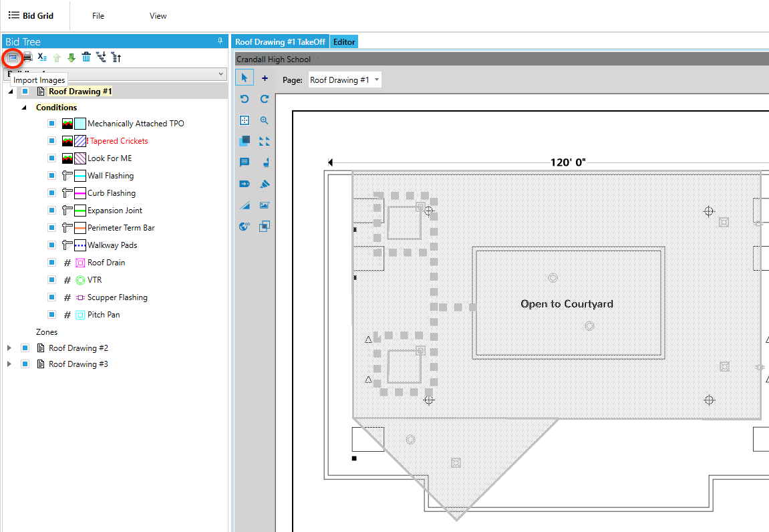This screenshot has height=532, width=769.
Task: Select the Roof Drawing #3 tree item
Action: (78, 364)
